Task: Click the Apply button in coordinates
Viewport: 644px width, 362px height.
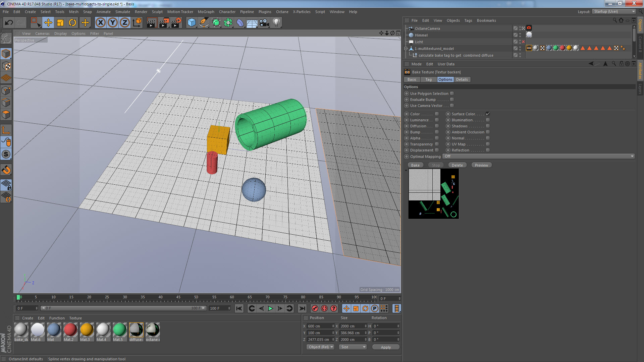Action: (x=386, y=347)
